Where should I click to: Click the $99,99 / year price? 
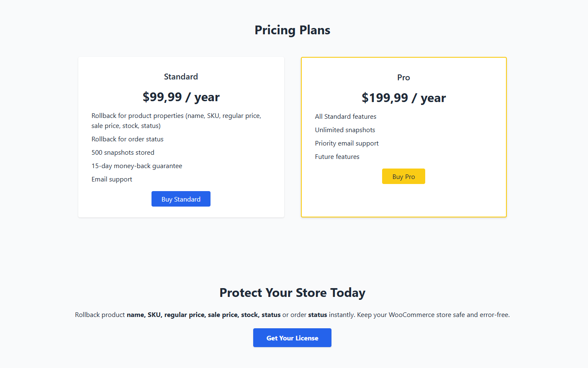click(x=181, y=97)
